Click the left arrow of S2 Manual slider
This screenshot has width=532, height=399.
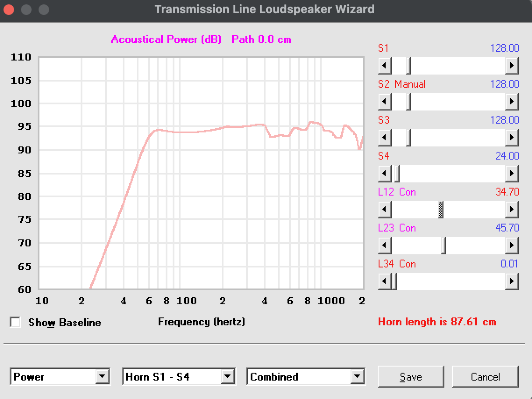(384, 102)
